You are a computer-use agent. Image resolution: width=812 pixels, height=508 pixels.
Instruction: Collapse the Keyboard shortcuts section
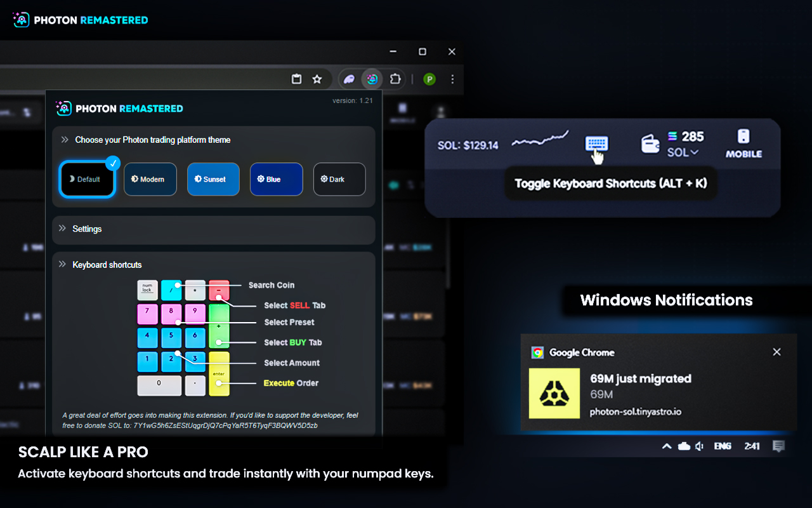pyautogui.click(x=214, y=265)
